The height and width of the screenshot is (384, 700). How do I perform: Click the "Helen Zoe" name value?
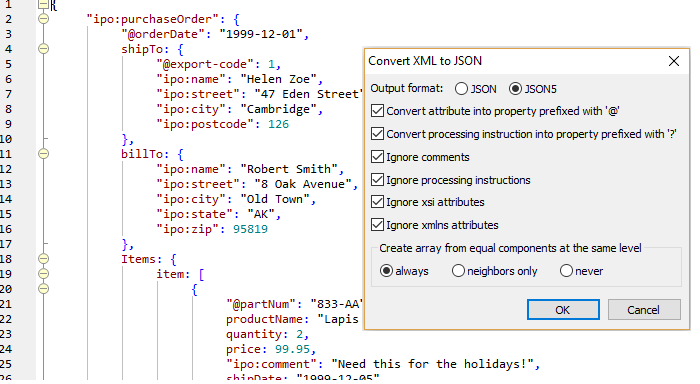(x=278, y=79)
